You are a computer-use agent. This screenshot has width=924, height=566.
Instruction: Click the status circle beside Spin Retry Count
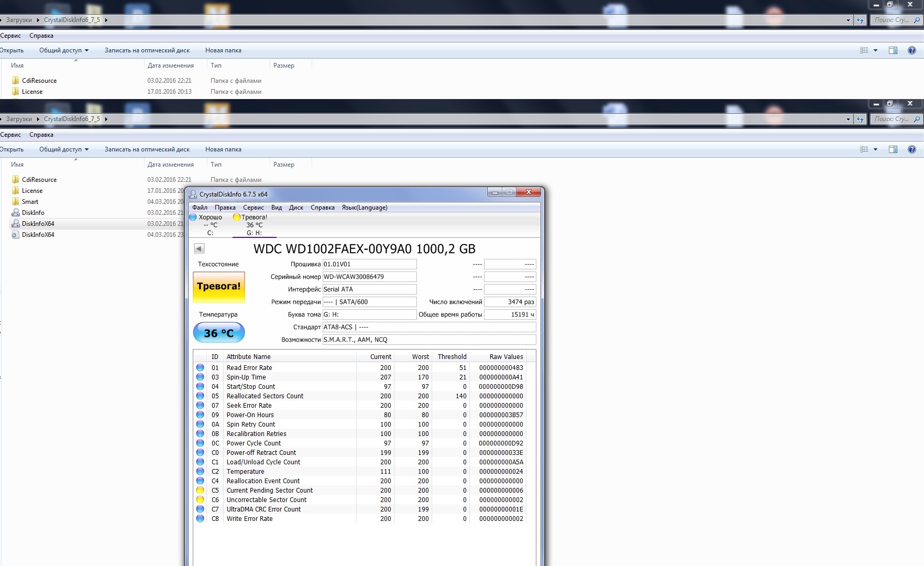(200, 424)
